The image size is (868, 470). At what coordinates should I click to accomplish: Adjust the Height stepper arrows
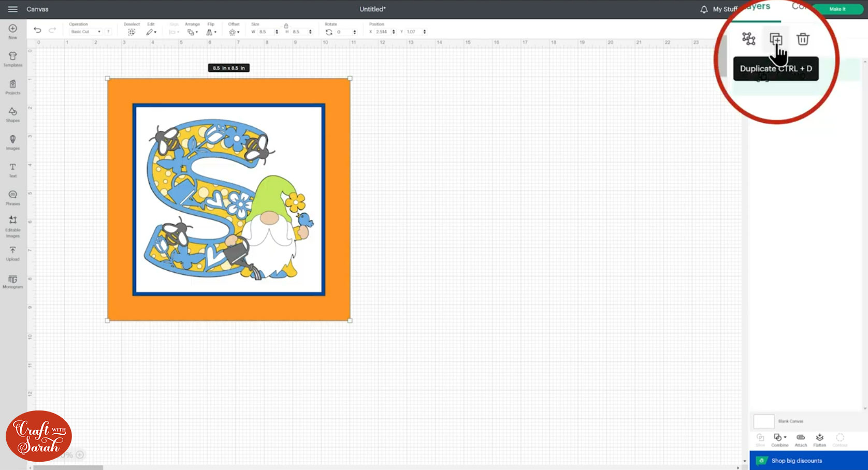pos(310,32)
